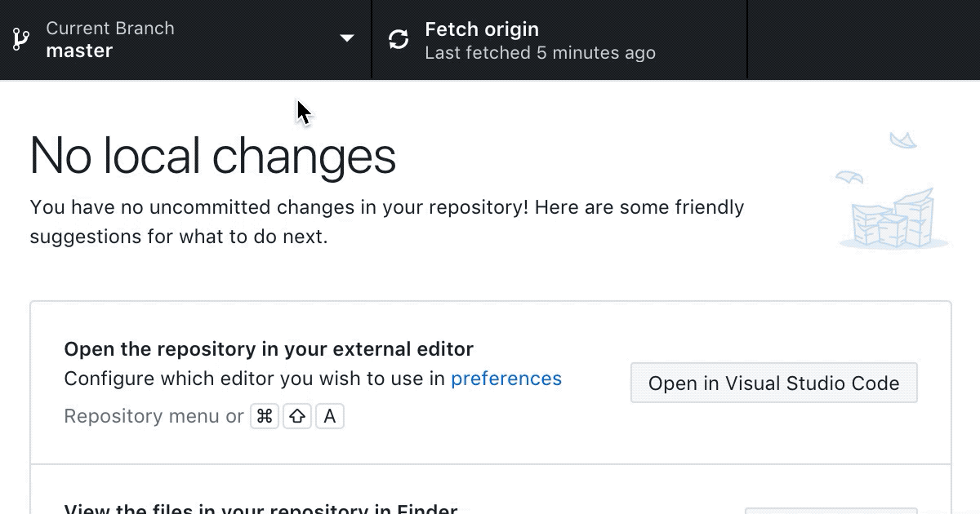This screenshot has width=980, height=514.
Task: Click the Command key symbol badge
Action: [265, 416]
